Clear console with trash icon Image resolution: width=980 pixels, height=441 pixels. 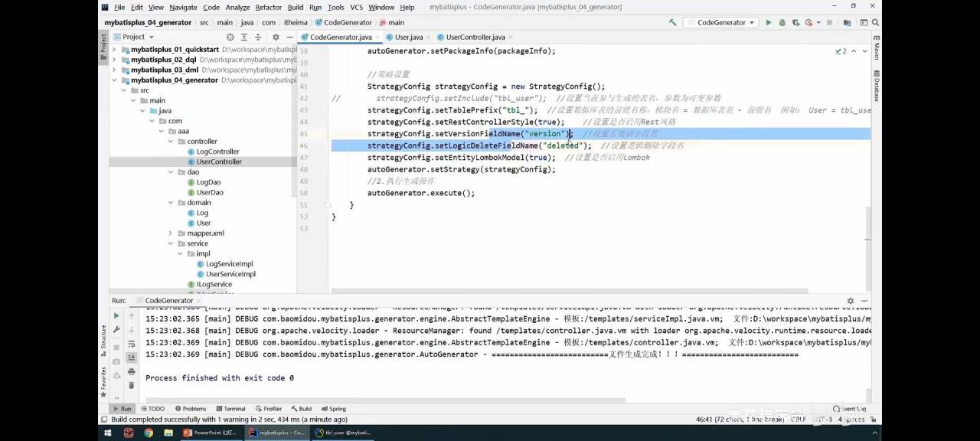coord(132,384)
